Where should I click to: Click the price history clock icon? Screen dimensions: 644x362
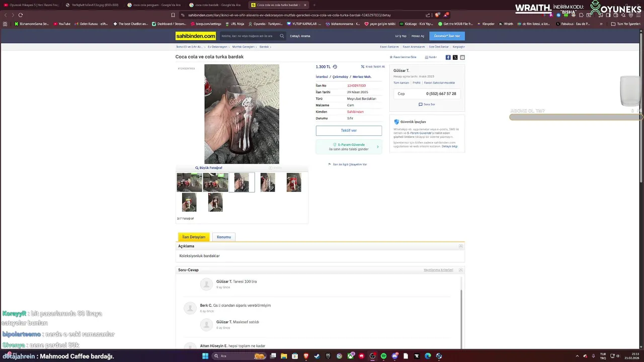(x=335, y=67)
